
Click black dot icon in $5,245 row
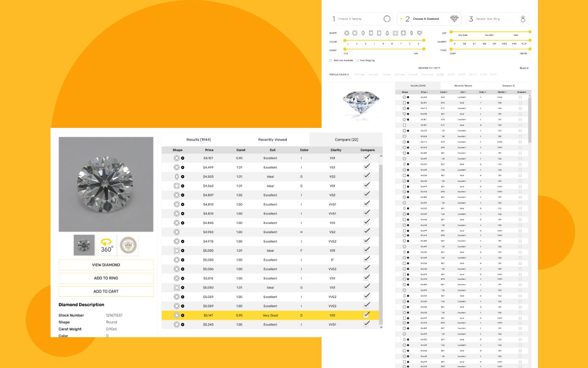pos(182,324)
